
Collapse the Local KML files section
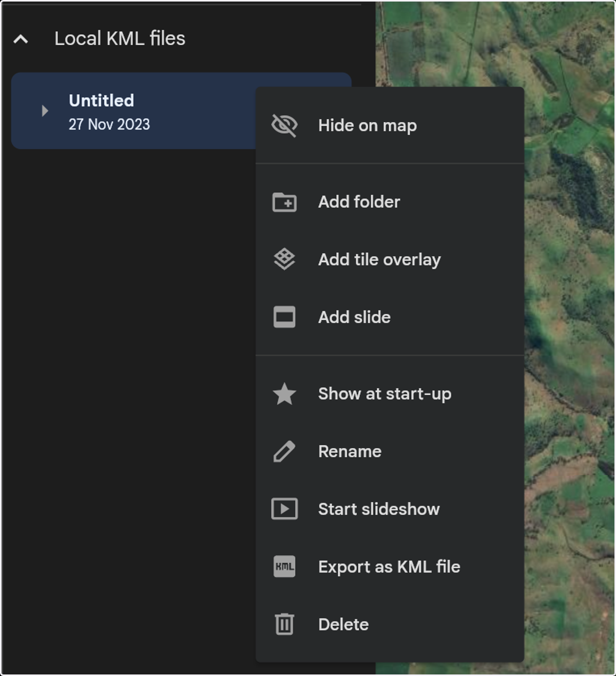(21, 38)
